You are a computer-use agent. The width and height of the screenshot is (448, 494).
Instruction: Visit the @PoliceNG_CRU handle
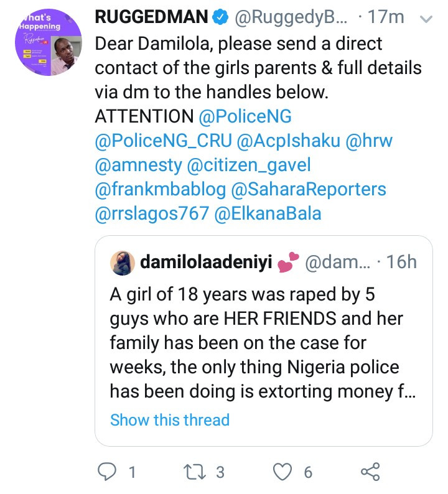coord(162,141)
